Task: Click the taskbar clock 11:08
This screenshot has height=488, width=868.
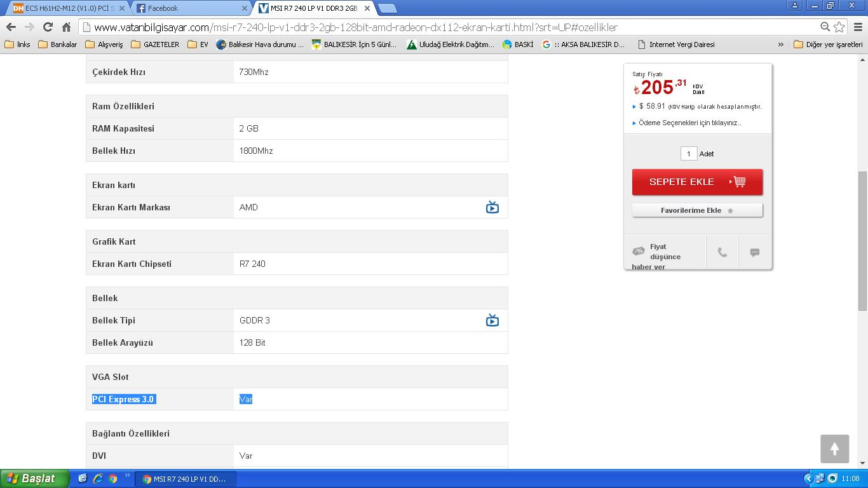Action: 850,478
